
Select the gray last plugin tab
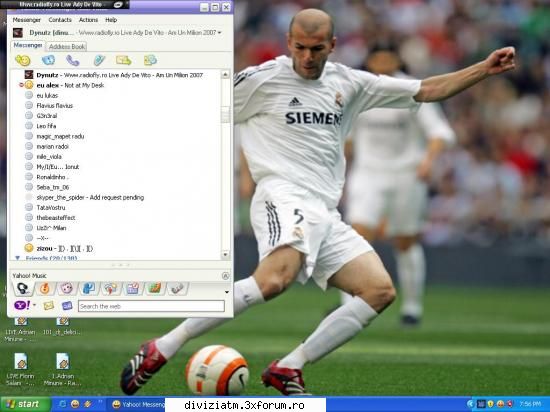pos(177,289)
